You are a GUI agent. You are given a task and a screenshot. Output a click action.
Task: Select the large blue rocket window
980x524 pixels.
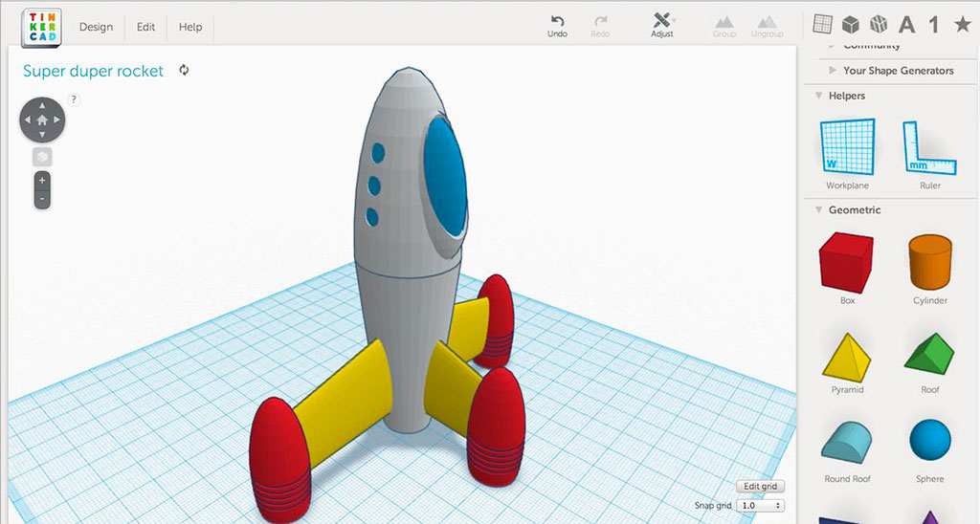pos(445,178)
